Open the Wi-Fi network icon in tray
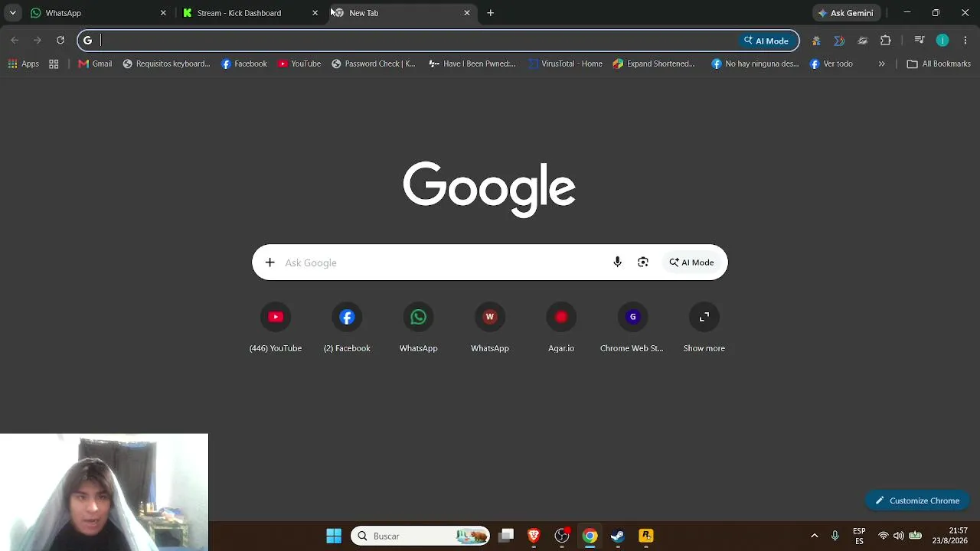Image resolution: width=980 pixels, height=551 pixels. [x=884, y=536]
